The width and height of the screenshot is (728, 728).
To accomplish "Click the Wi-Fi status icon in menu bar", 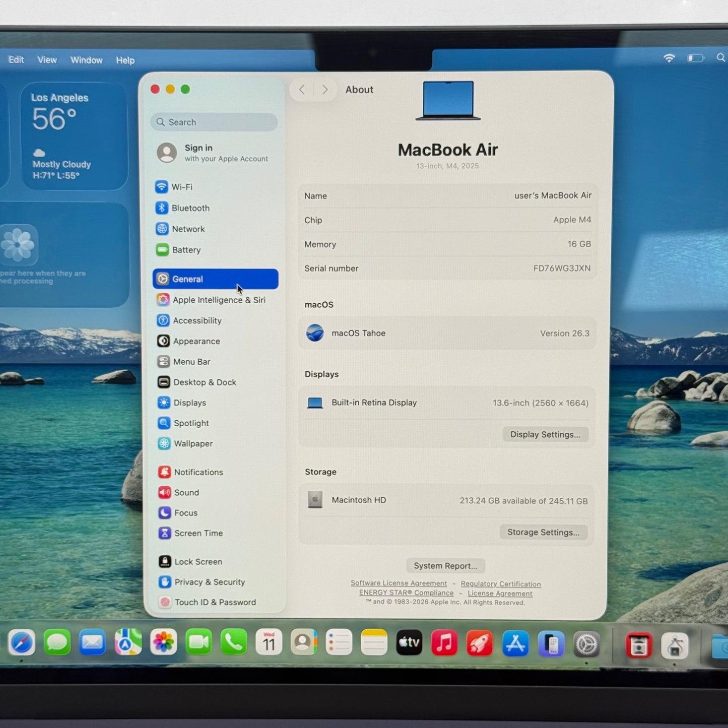I will [x=669, y=58].
